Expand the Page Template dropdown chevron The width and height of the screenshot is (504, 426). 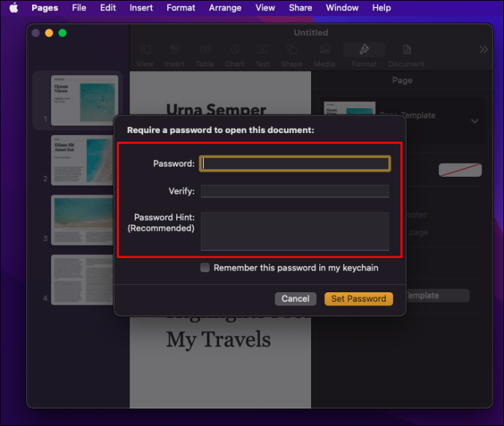475,121
